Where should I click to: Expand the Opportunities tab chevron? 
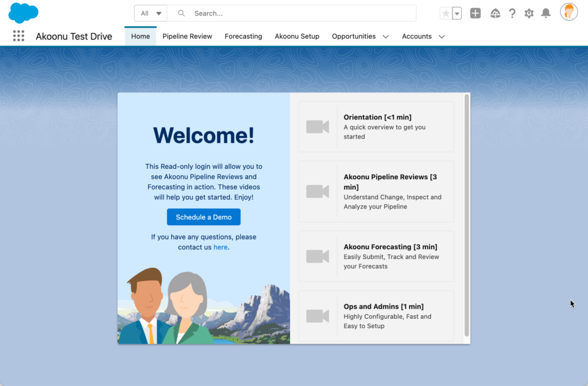click(386, 37)
